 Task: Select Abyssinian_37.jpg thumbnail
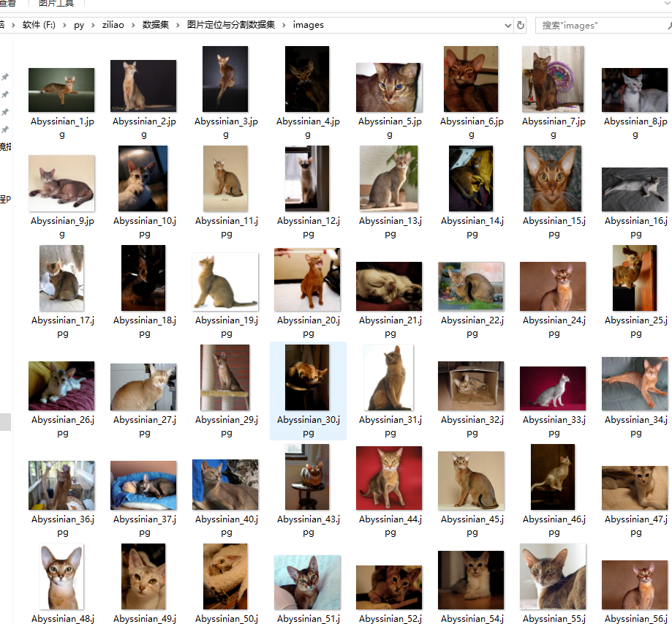(x=143, y=485)
